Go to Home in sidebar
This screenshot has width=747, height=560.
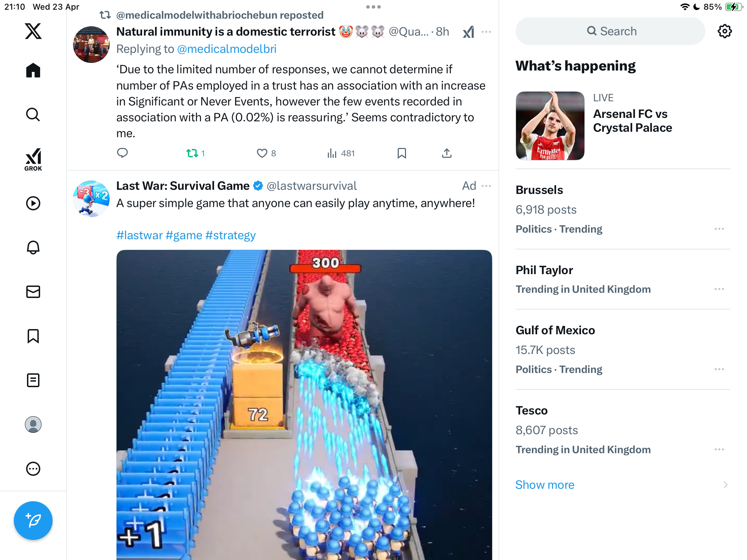click(33, 71)
